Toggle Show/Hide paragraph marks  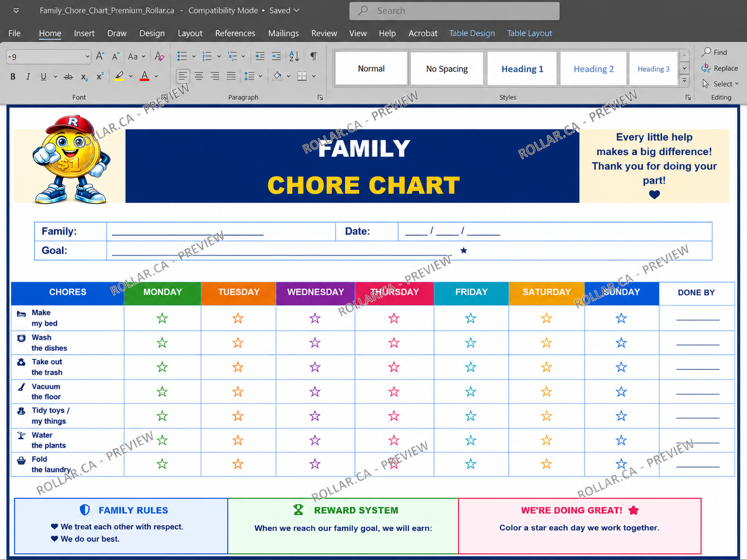coord(313,56)
